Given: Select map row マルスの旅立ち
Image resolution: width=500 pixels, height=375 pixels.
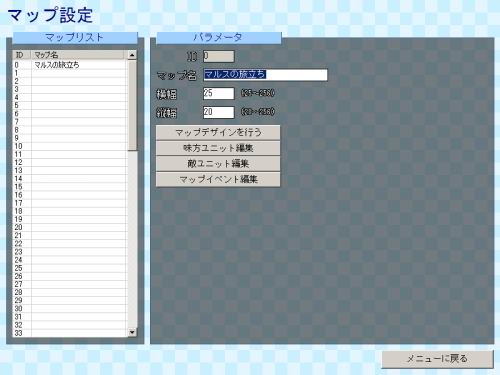Looking at the screenshot, I should click(x=70, y=65).
